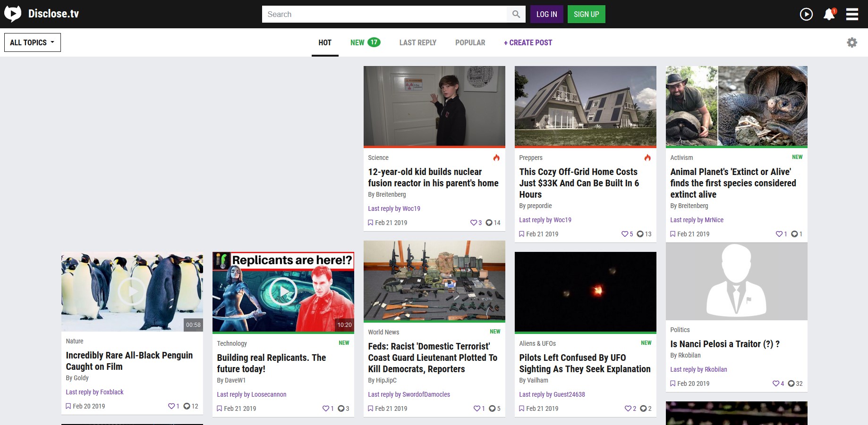Click 'Last reply by MrNice' link
Image resolution: width=868 pixels, height=425 pixels.
(697, 220)
